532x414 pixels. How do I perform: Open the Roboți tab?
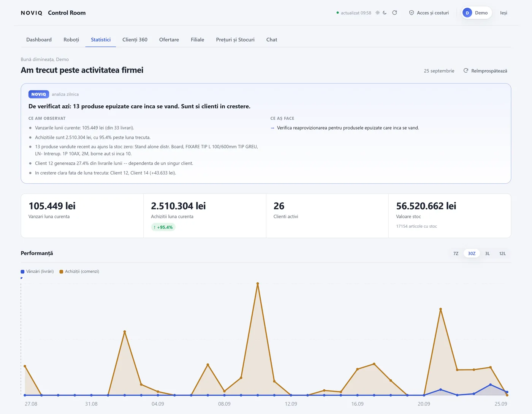click(x=71, y=40)
